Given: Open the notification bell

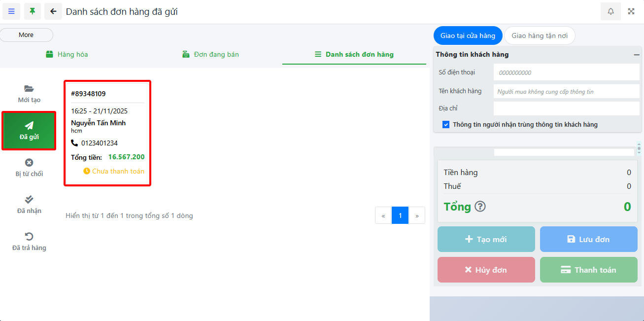Looking at the screenshot, I should coord(610,11).
